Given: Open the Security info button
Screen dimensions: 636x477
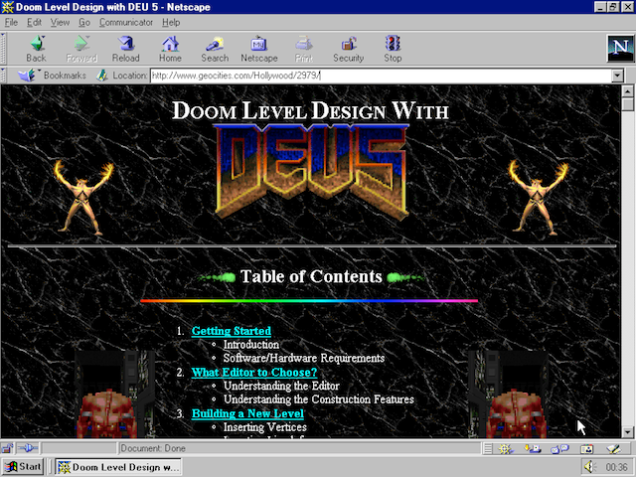Looking at the screenshot, I should (348, 49).
